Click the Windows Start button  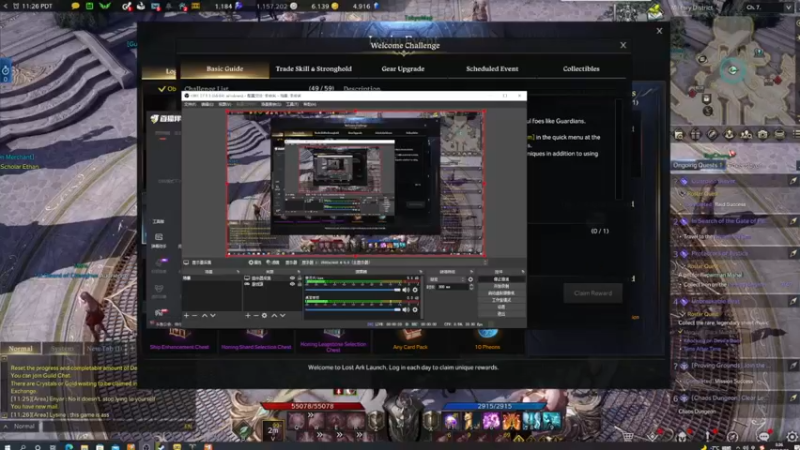click(7, 447)
